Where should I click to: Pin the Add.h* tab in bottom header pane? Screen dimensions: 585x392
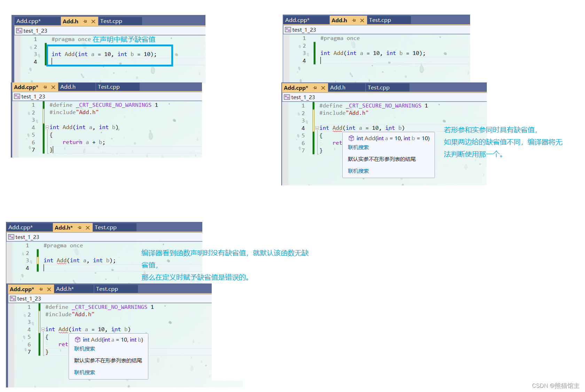[x=80, y=228]
